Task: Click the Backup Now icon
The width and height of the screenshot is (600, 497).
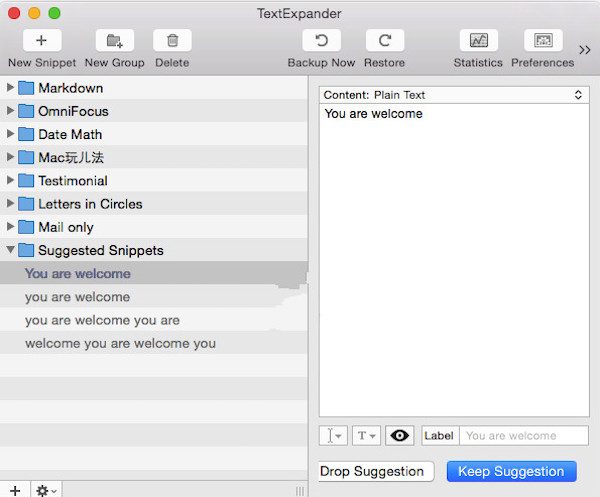Action: point(321,40)
